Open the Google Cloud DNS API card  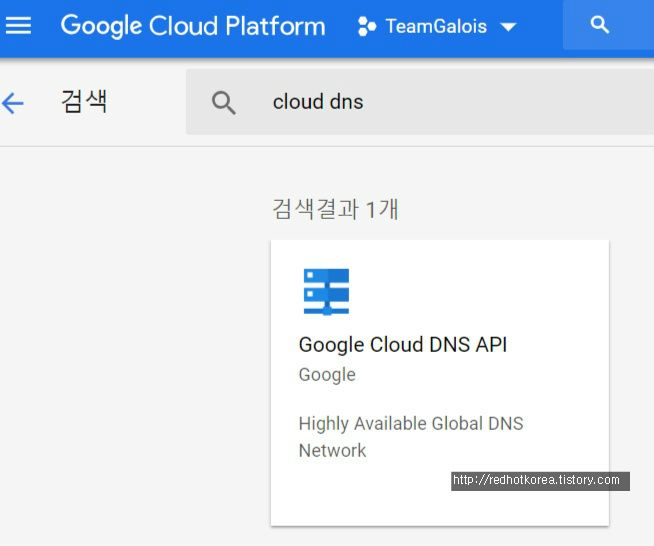coord(440,382)
